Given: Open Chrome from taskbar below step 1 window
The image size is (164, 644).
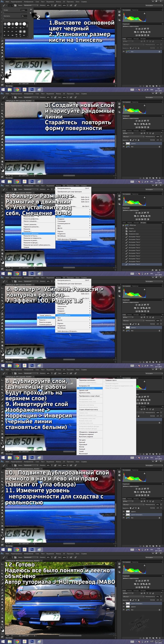Looking at the screenshot, I should pyautogui.click(x=17, y=89).
